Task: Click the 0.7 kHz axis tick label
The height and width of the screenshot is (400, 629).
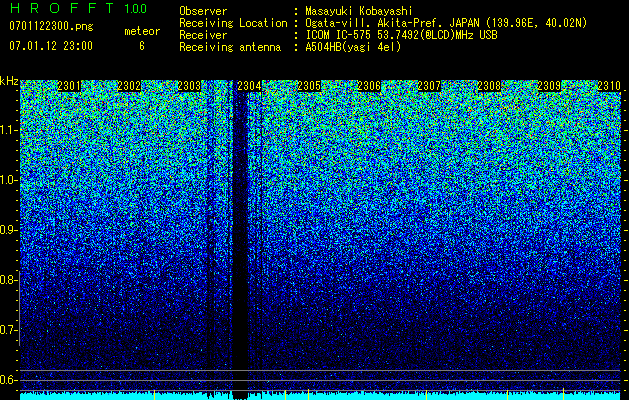Action: point(8,330)
